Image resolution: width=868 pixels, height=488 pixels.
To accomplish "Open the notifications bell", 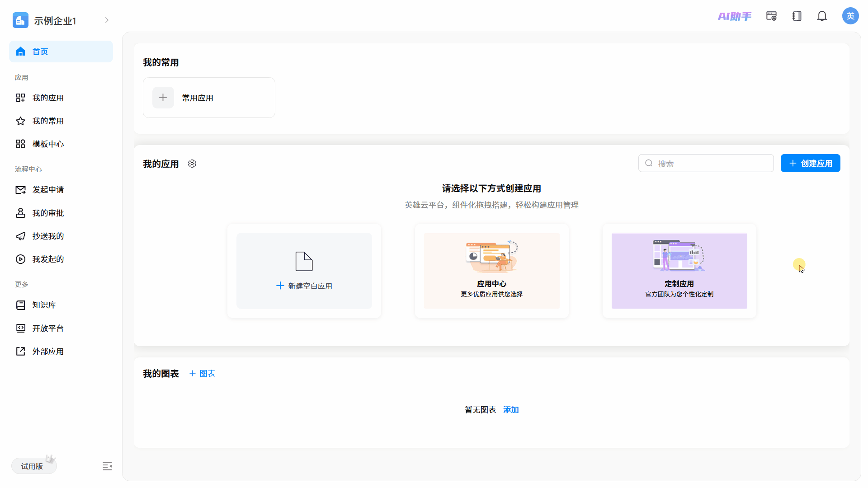I will click(822, 16).
